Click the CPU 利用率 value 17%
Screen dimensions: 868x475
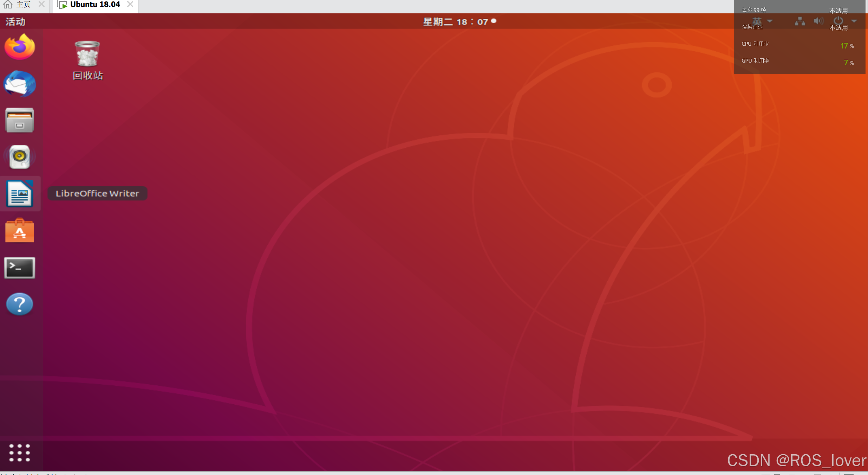pyautogui.click(x=847, y=46)
